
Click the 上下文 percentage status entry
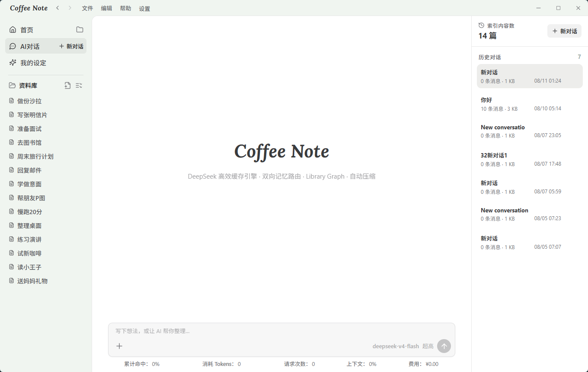click(x=361, y=364)
